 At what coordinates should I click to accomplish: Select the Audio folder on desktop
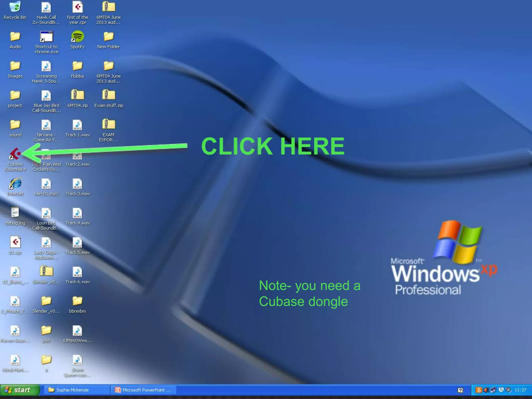pos(15,37)
